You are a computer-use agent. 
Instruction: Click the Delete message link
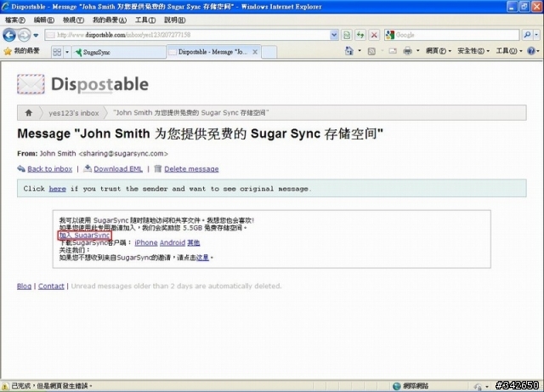click(191, 168)
